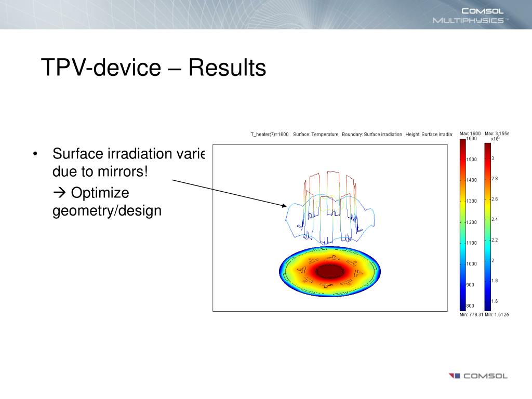Image resolution: width=532 pixels, height=399 pixels.
Task: Click the 1200 tick on temperature legend
Action: point(471,222)
